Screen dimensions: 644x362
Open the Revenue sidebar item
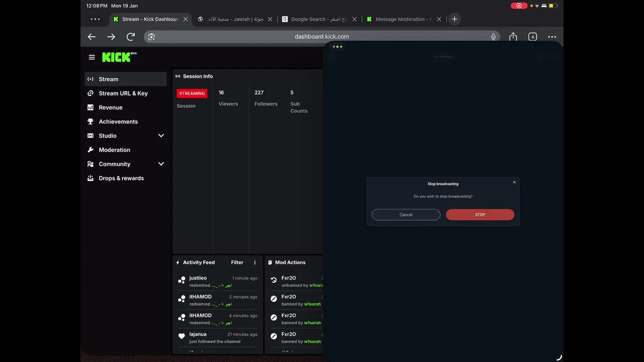126,108
